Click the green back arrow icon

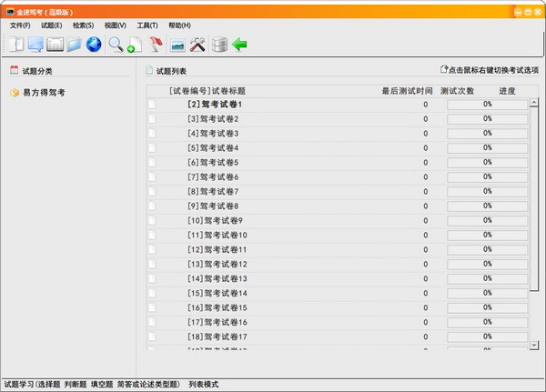[239, 45]
